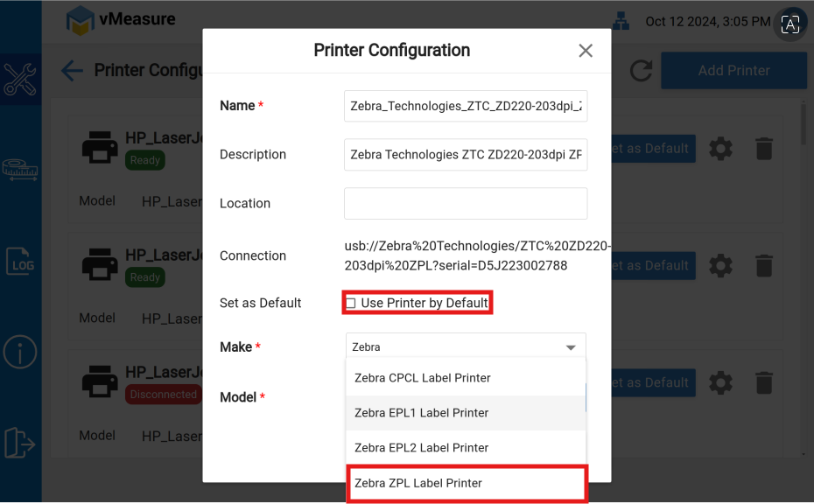Pick Zebra CPCL Label Printer option
The image size is (814, 504).
coord(466,378)
